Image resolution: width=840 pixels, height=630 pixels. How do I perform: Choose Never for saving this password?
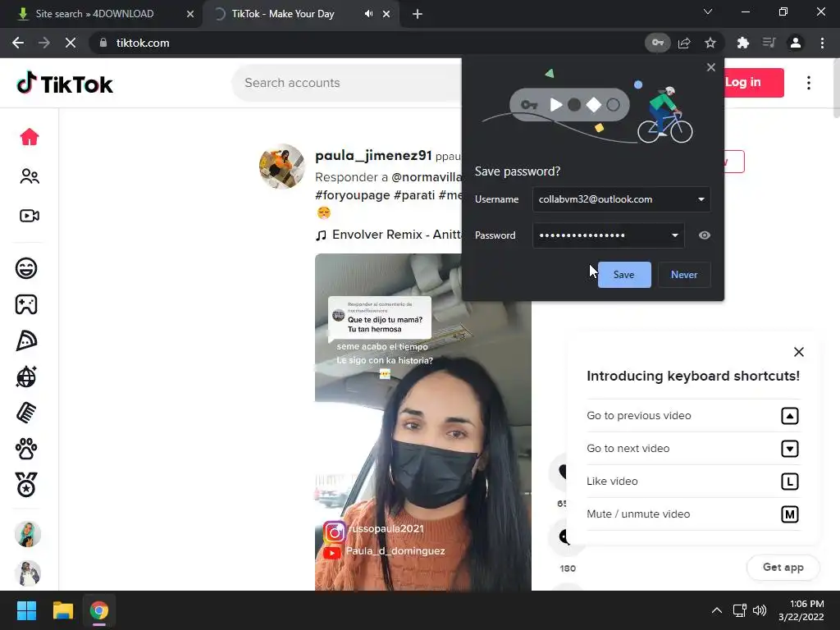pos(684,275)
